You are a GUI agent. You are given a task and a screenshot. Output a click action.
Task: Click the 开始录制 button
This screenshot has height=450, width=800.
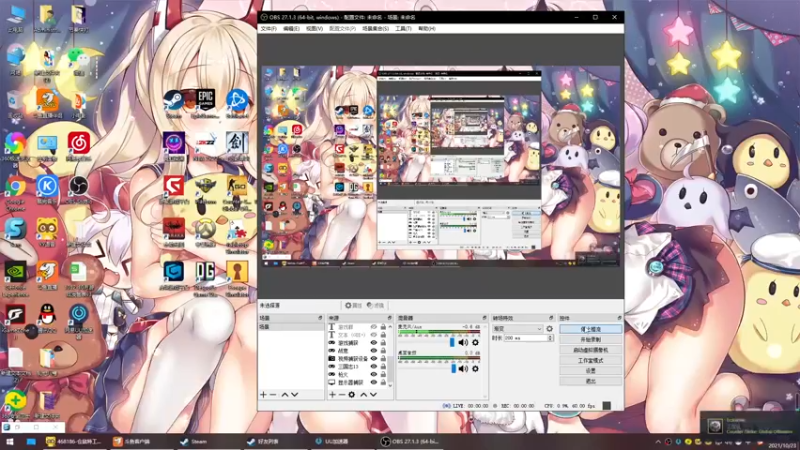(x=591, y=339)
